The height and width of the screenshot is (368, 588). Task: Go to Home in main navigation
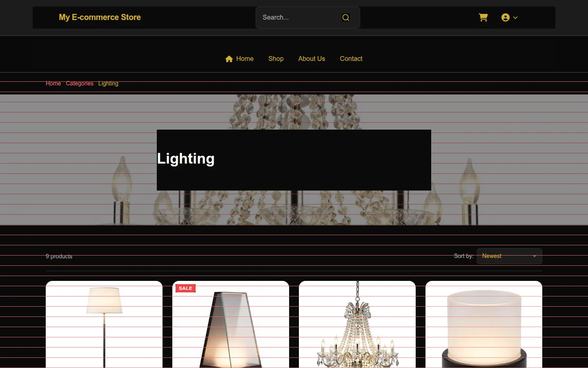(240, 59)
